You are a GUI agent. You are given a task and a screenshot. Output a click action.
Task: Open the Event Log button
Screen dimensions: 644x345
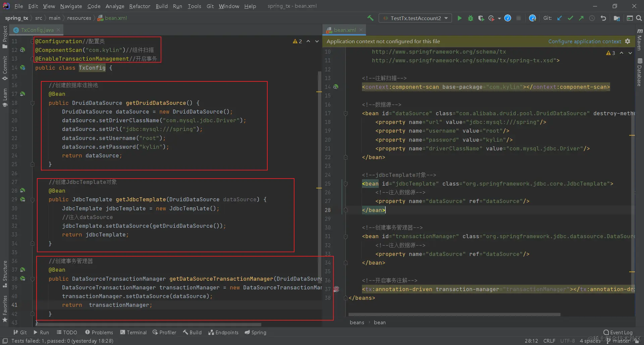(x=618, y=332)
